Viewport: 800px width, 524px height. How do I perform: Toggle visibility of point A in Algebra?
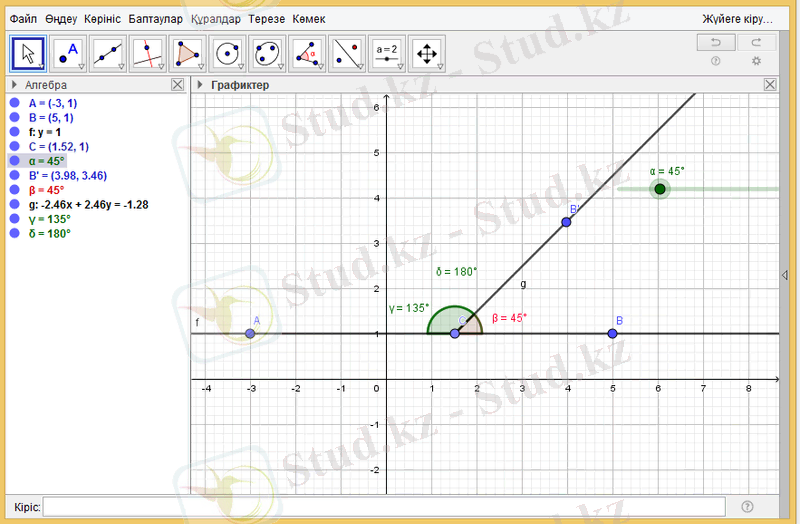pos(14,103)
